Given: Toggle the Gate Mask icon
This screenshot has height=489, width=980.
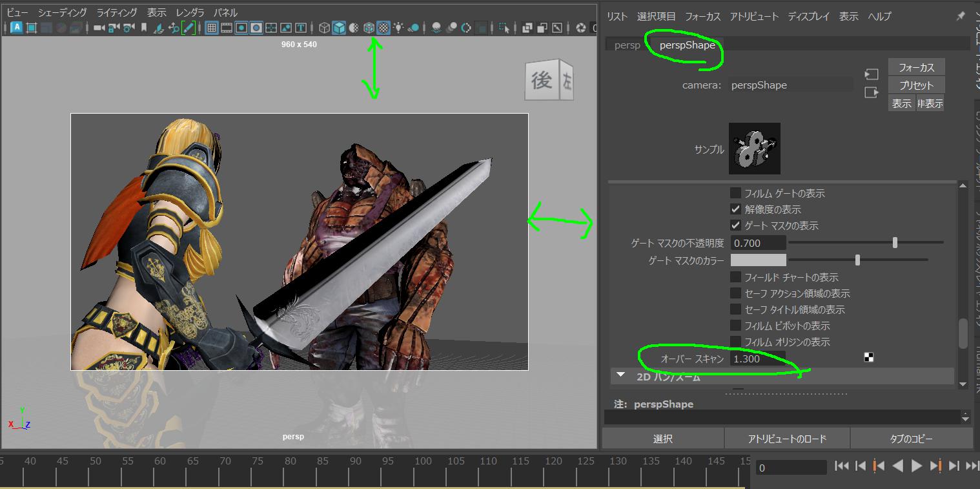Looking at the screenshot, I should pyautogui.click(x=256, y=28).
